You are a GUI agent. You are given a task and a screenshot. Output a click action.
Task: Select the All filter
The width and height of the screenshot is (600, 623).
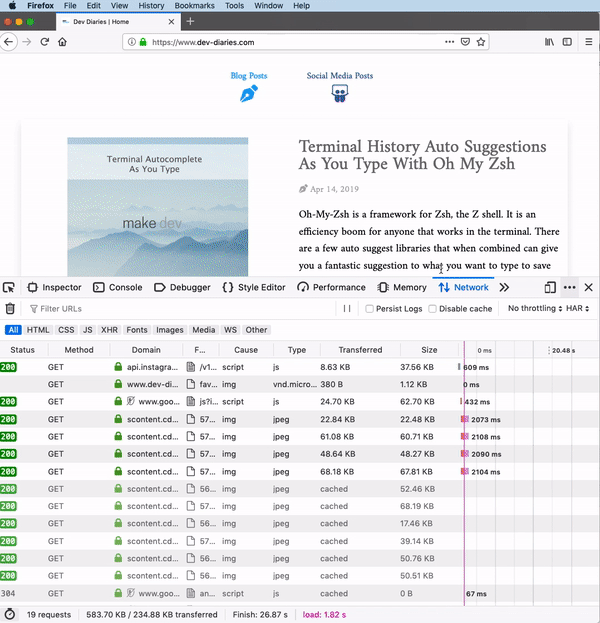(x=14, y=330)
